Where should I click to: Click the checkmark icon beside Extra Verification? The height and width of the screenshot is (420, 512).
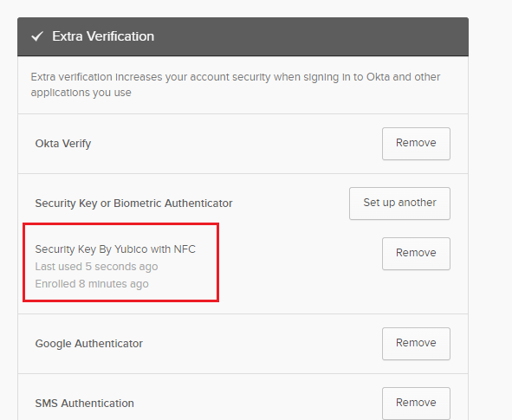[37, 36]
